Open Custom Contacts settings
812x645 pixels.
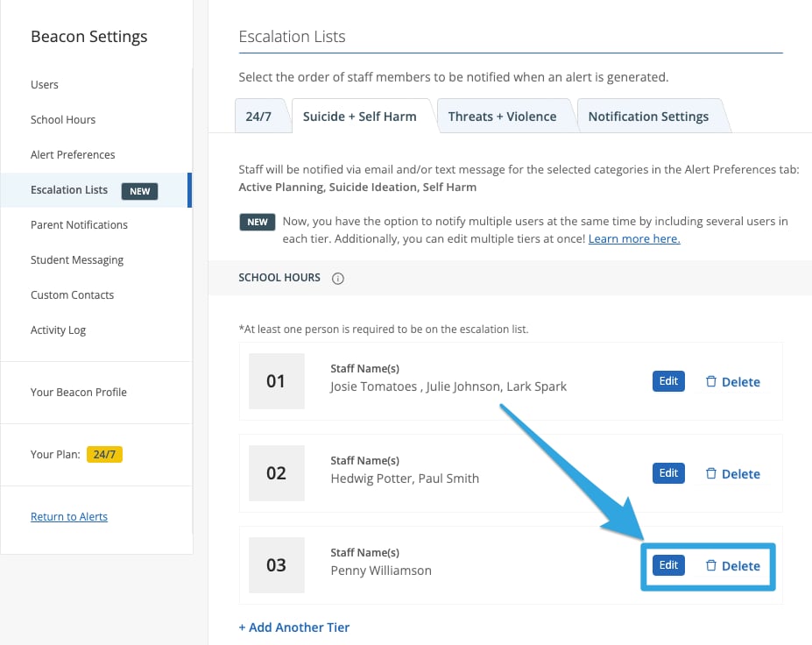click(73, 294)
